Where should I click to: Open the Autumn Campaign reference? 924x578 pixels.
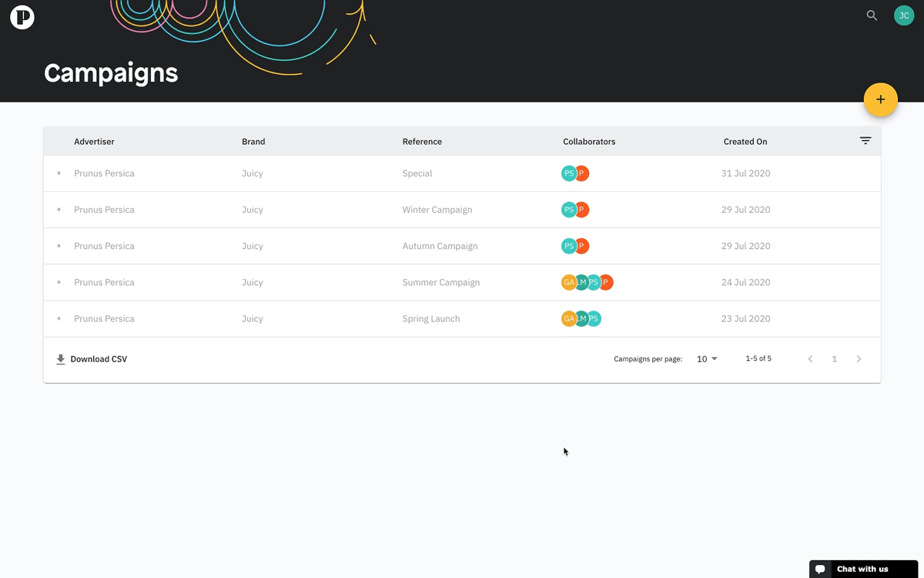(440, 246)
